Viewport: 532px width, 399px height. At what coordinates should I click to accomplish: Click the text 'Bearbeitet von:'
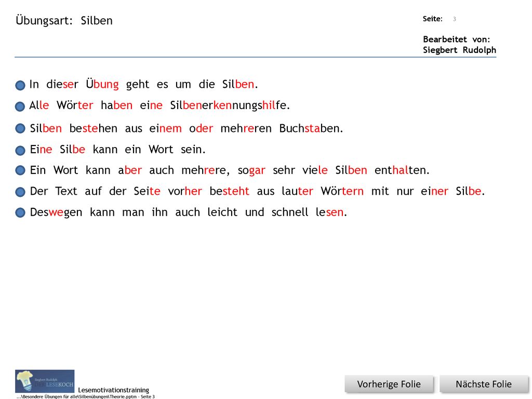pos(456,39)
